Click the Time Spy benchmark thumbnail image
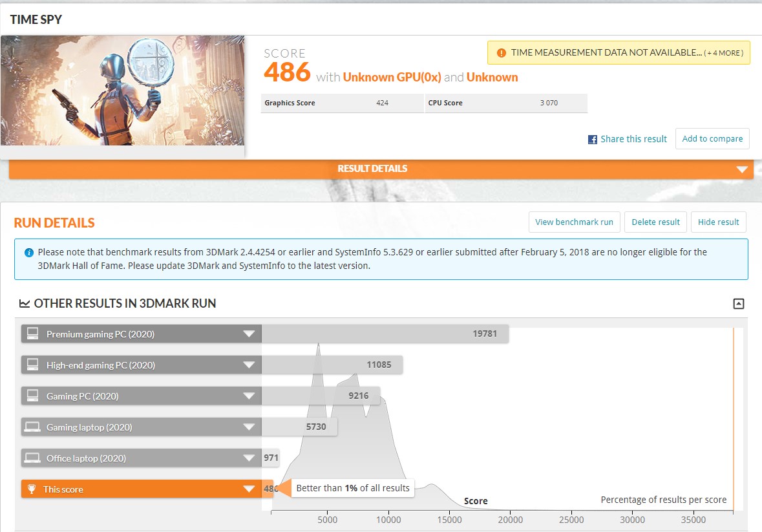Image resolution: width=762 pixels, height=532 pixels. 122,90
